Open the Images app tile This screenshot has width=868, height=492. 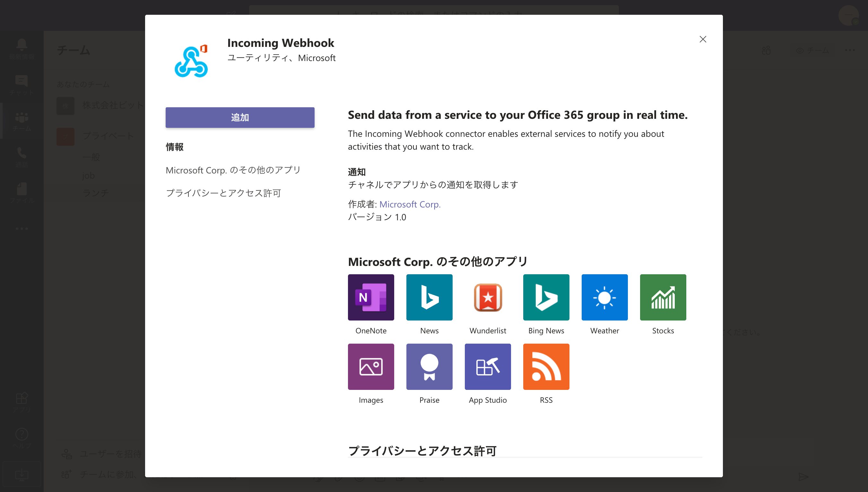371,367
